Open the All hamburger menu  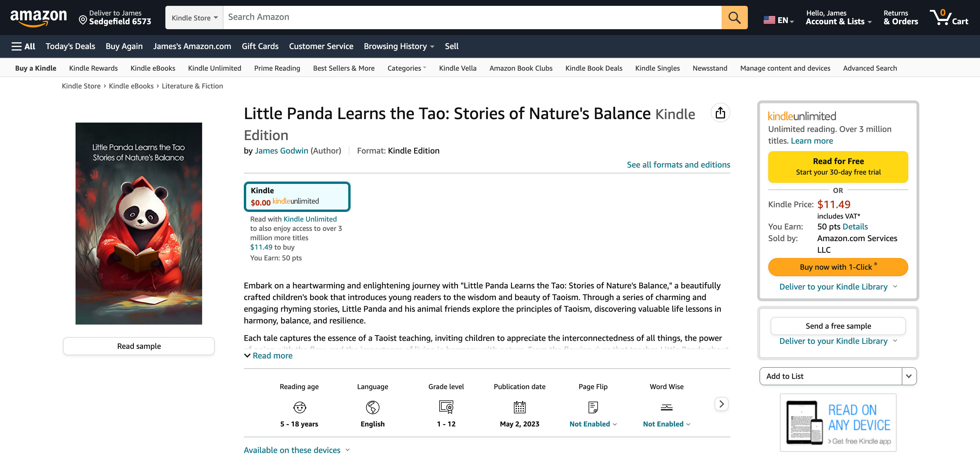tap(23, 46)
